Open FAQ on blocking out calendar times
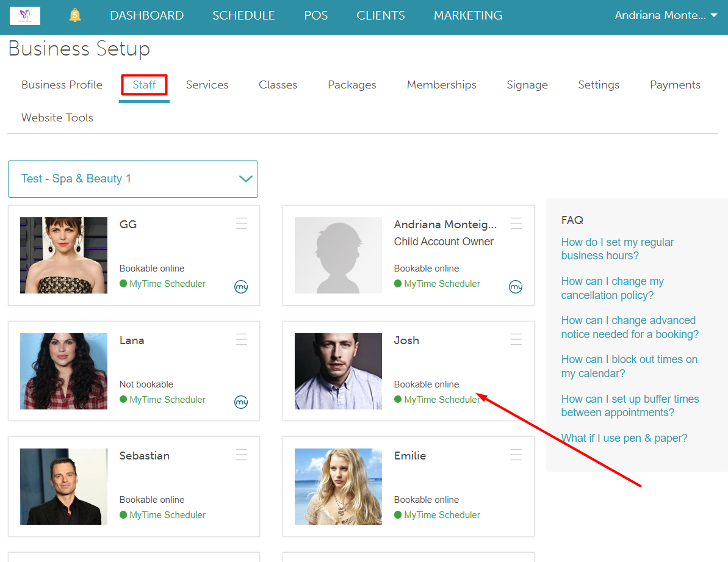 click(x=629, y=366)
